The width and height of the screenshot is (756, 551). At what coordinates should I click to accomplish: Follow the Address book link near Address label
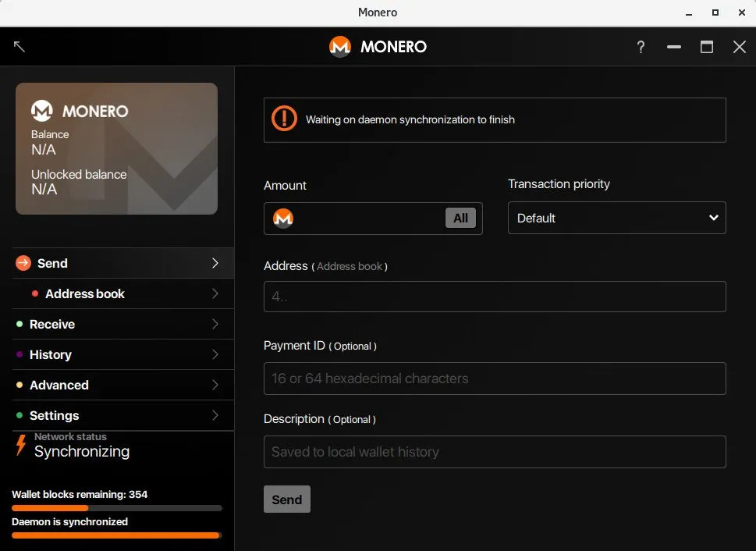pos(350,266)
